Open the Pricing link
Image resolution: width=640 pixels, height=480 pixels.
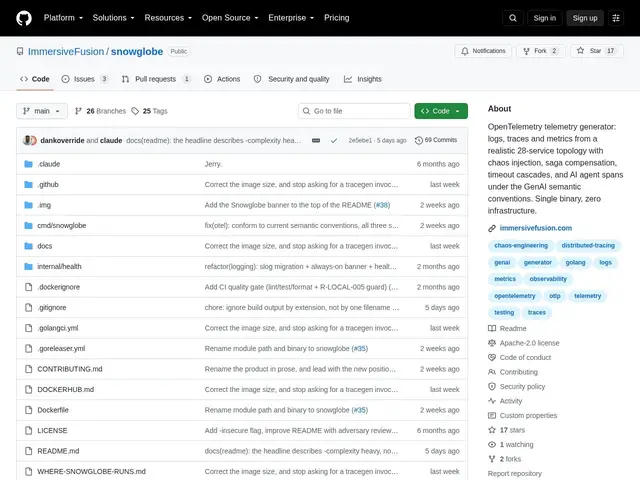click(337, 18)
